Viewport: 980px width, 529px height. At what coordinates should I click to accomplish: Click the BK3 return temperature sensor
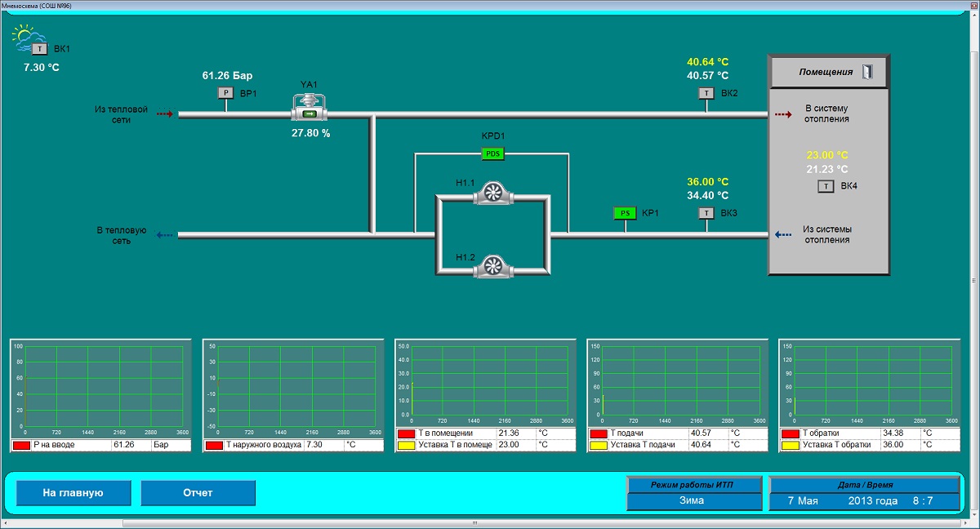coord(706,213)
